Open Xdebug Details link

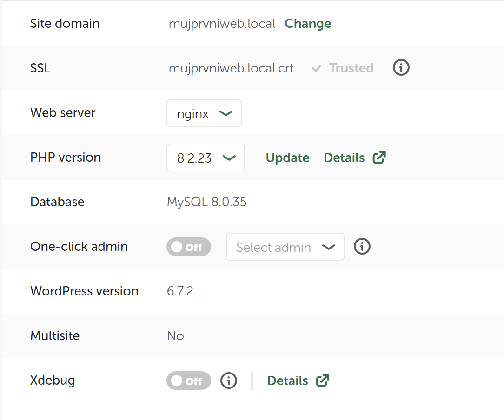288,381
